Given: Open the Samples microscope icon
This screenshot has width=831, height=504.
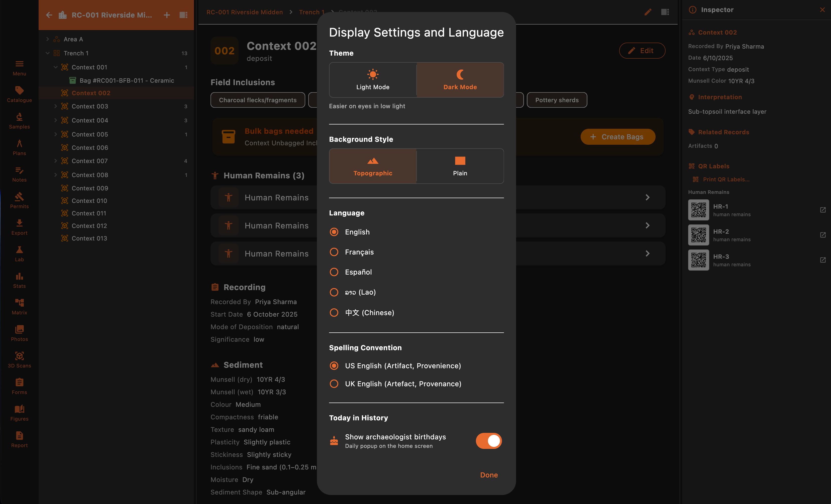Looking at the screenshot, I should tap(19, 121).
